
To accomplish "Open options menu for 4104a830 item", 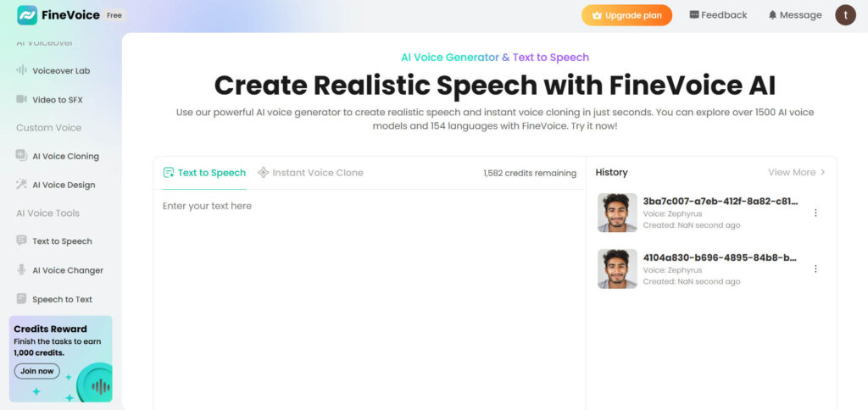I will click(815, 269).
